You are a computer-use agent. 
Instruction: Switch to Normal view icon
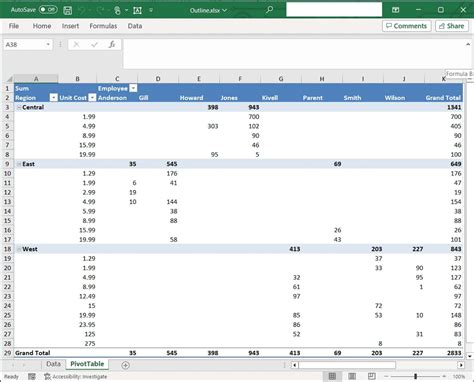coord(332,376)
